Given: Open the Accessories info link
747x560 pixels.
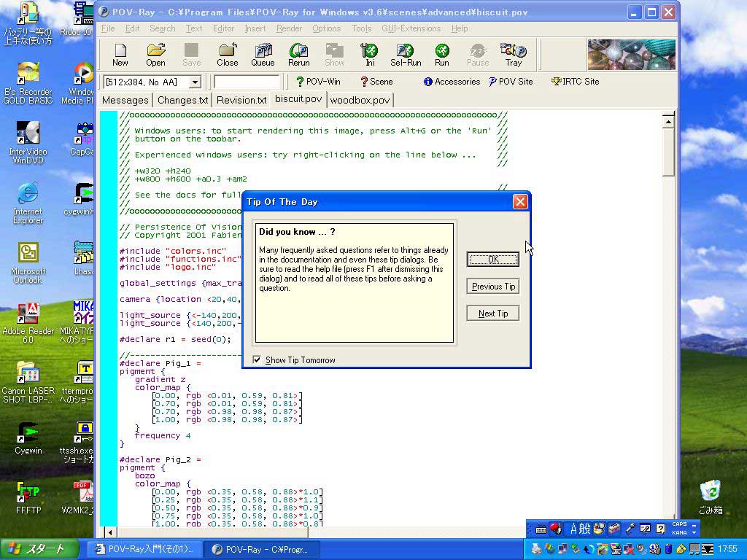Looking at the screenshot, I should pyautogui.click(x=452, y=82).
